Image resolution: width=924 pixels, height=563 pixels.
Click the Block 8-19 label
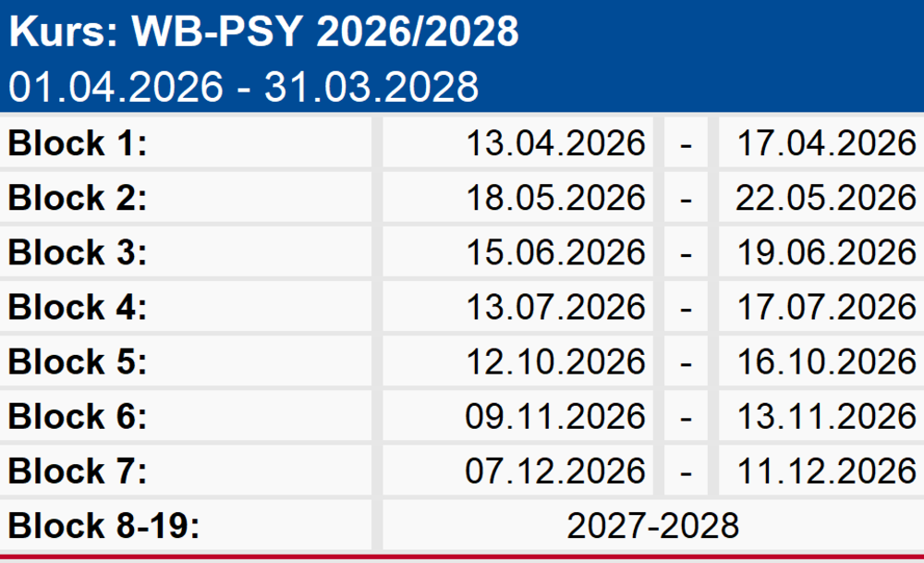coord(103,525)
